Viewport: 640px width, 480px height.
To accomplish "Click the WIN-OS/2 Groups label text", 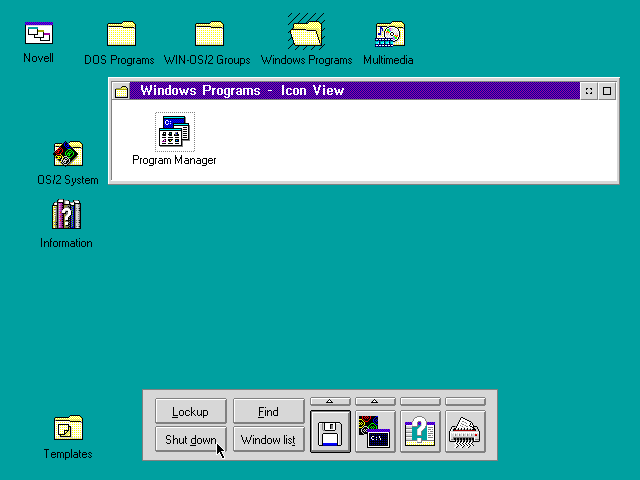I will (x=207, y=60).
